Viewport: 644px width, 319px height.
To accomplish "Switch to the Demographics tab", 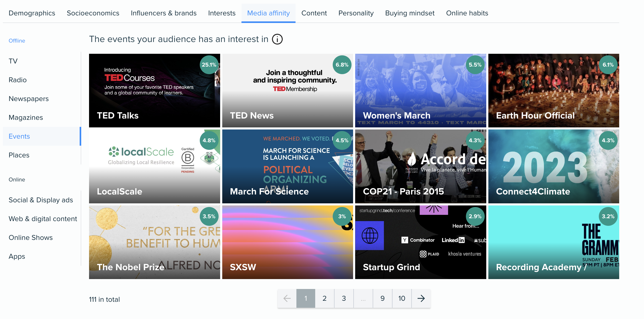I will coord(32,13).
